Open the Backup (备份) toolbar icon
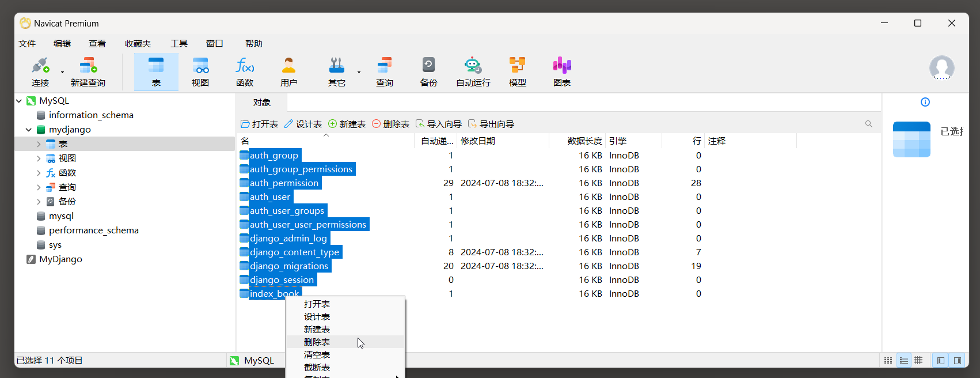 pyautogui.click(x=429, y=71)
